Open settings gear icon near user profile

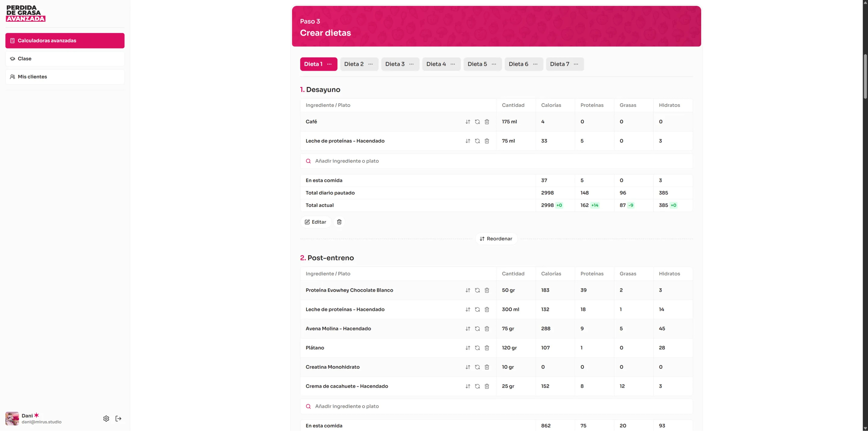tap(106, 419)
